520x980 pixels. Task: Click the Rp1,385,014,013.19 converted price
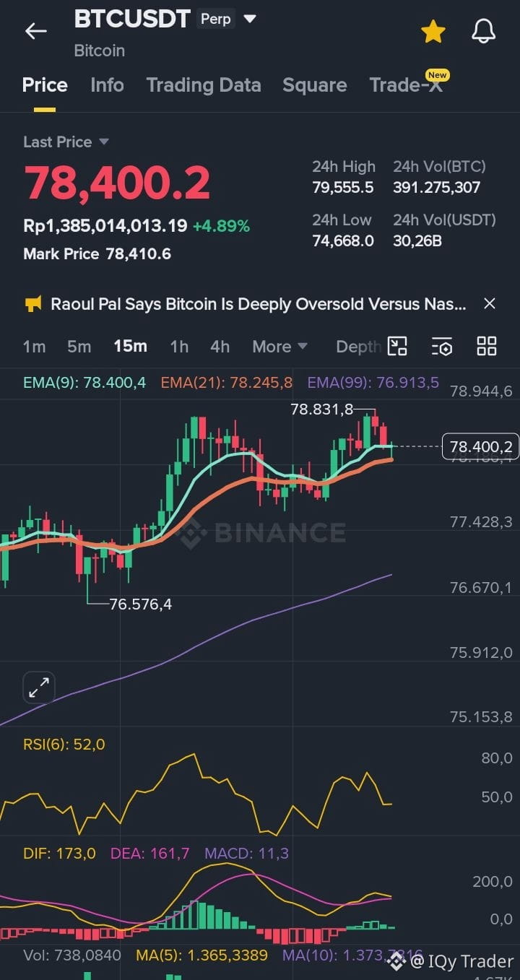click(105, 226)
